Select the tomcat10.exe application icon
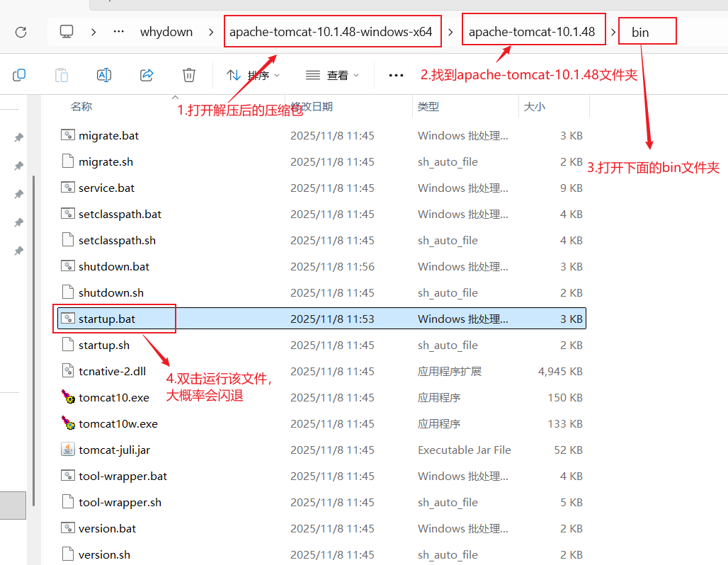The image size is (728, 565). pyautogui.click(x=68, y=396)
